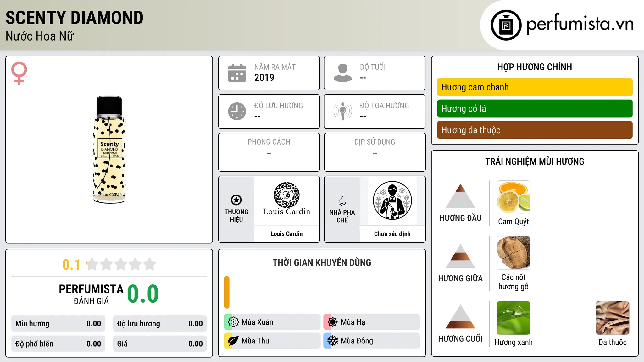
Task: Click the perfumista.vn perfume bottle logo icon
Action: click(x=506, y=25)
